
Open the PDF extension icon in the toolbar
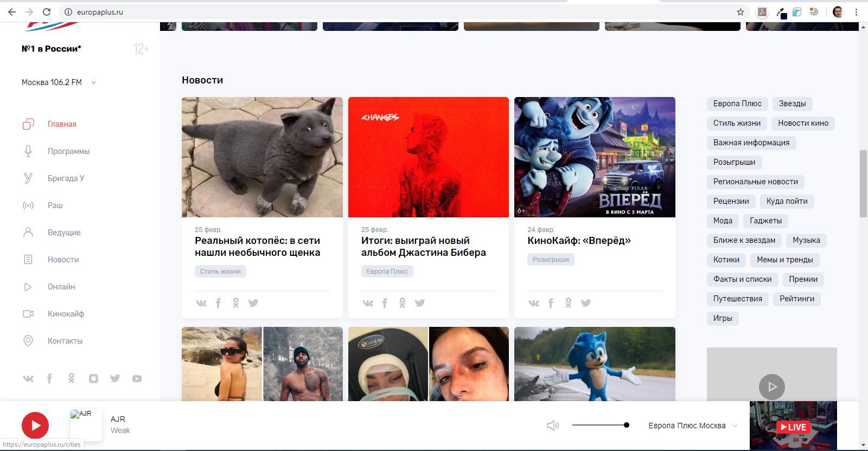tap(762, 12)
